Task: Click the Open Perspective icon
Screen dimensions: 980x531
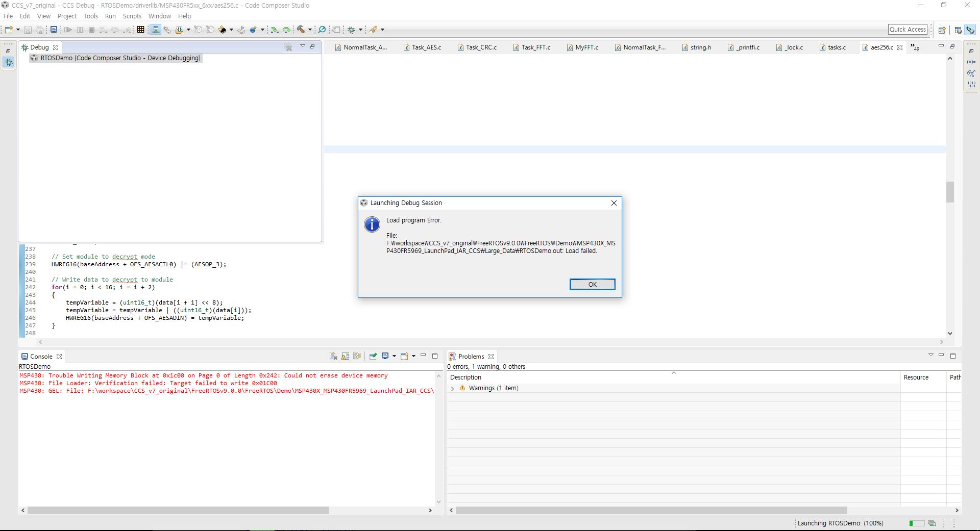Action: 942,30
